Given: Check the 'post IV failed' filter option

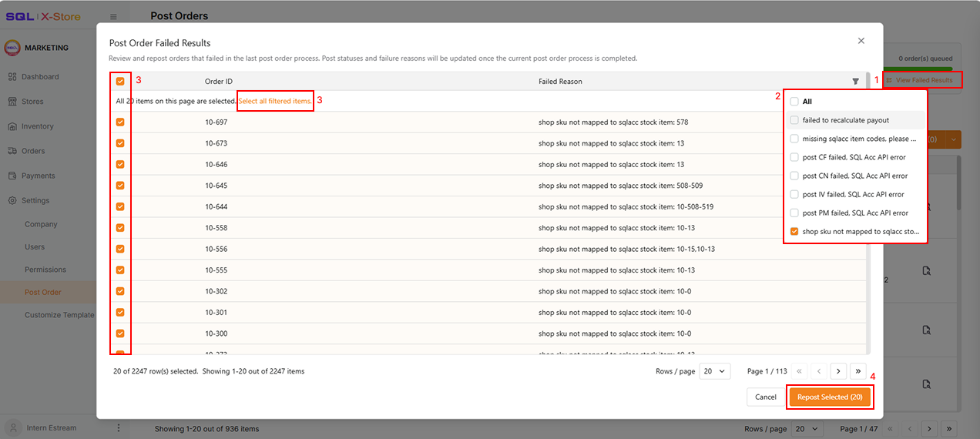Looking at the screenshot, I should 794,194.
